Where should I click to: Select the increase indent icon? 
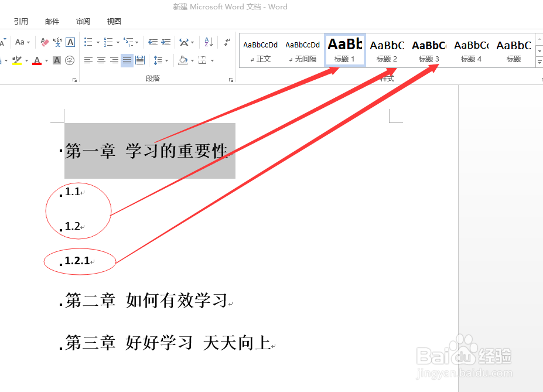coord(165,42)
